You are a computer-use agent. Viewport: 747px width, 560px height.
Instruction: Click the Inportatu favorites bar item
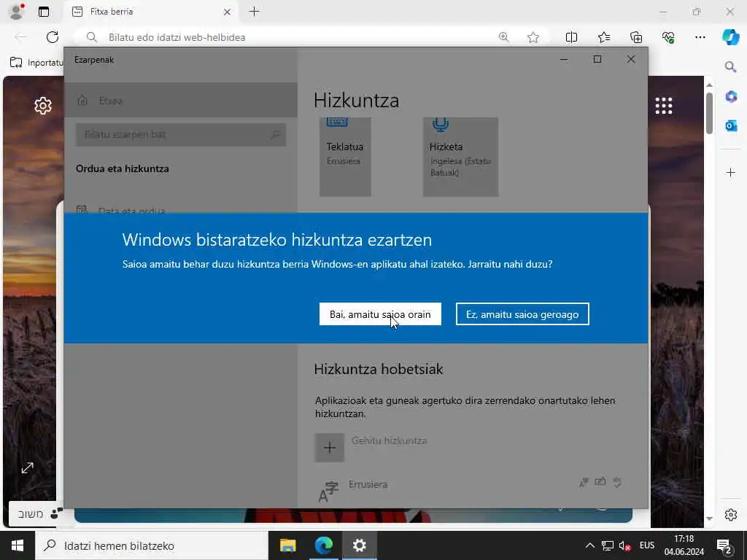click(36, 63)
